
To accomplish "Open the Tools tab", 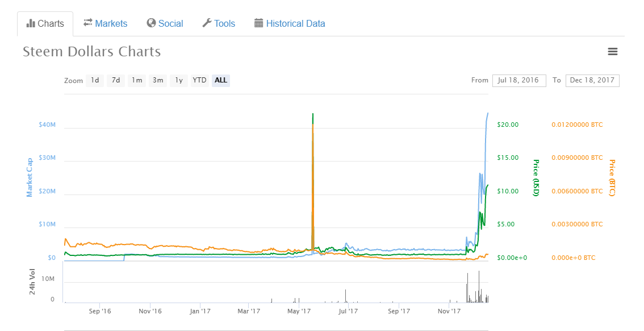I will (x=219, y=23).
